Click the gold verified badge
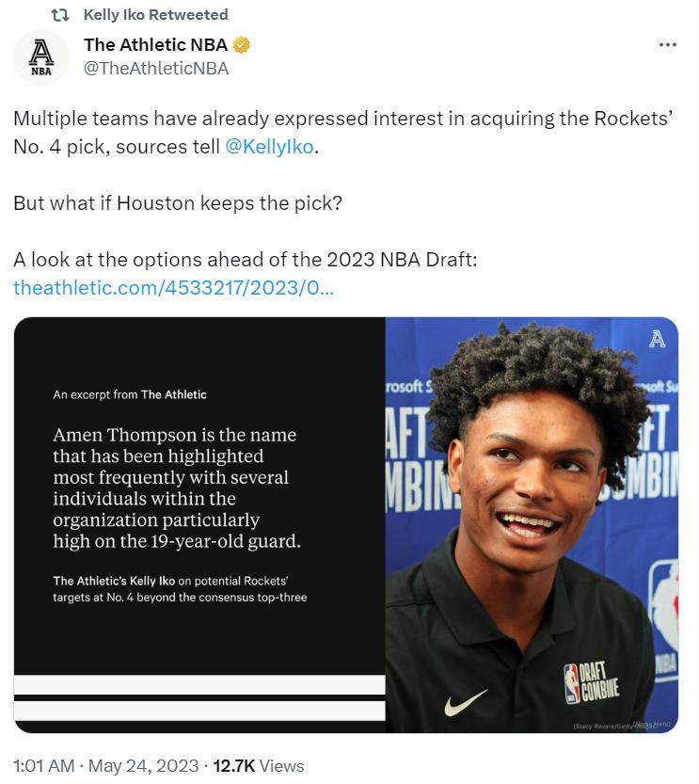 [242, 45]
